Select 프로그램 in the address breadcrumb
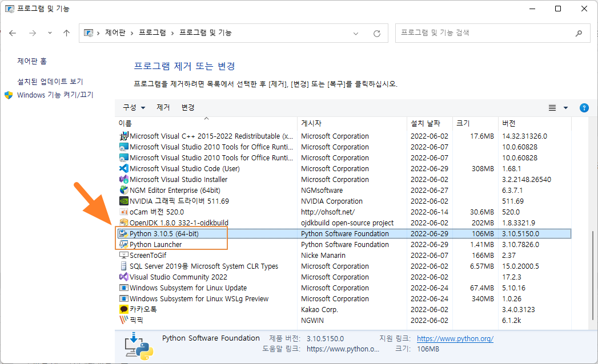 click(x=152, y=33)
